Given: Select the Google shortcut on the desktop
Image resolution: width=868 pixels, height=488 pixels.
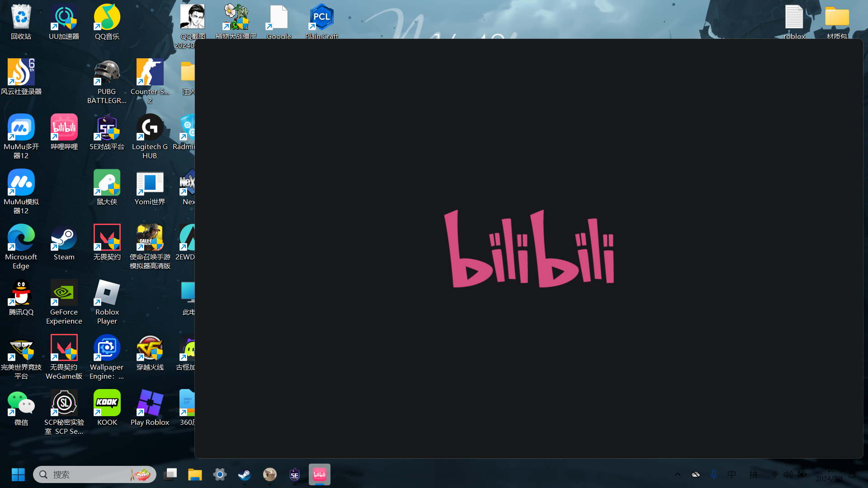Looking at the screenshot, I should tap(278, 22).
